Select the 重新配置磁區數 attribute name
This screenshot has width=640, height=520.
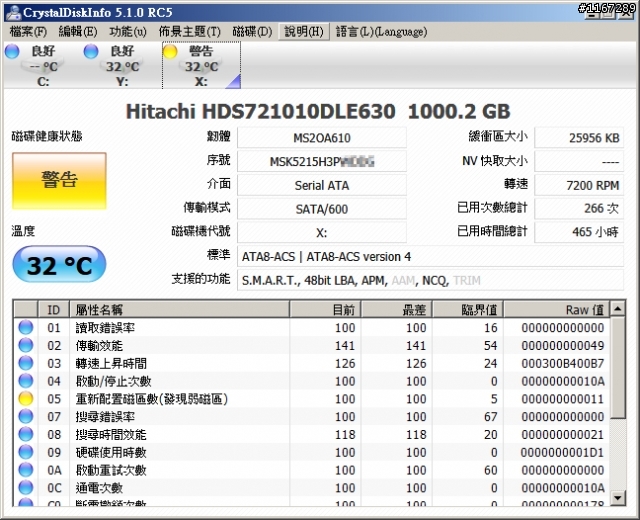tap(151, 399)
